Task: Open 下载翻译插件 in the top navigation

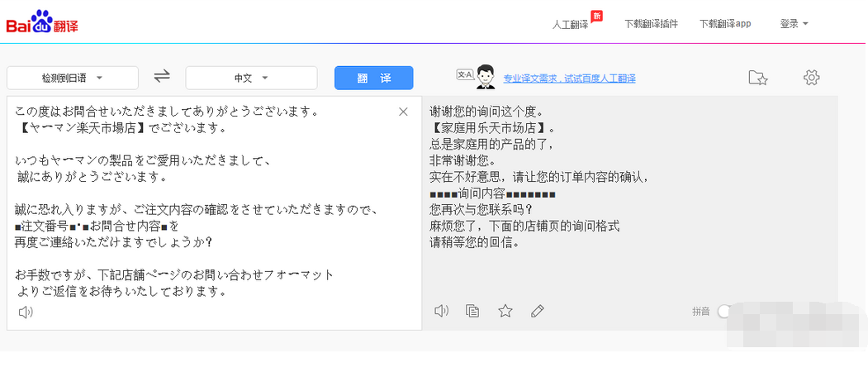Action: [x=651, y=24]
